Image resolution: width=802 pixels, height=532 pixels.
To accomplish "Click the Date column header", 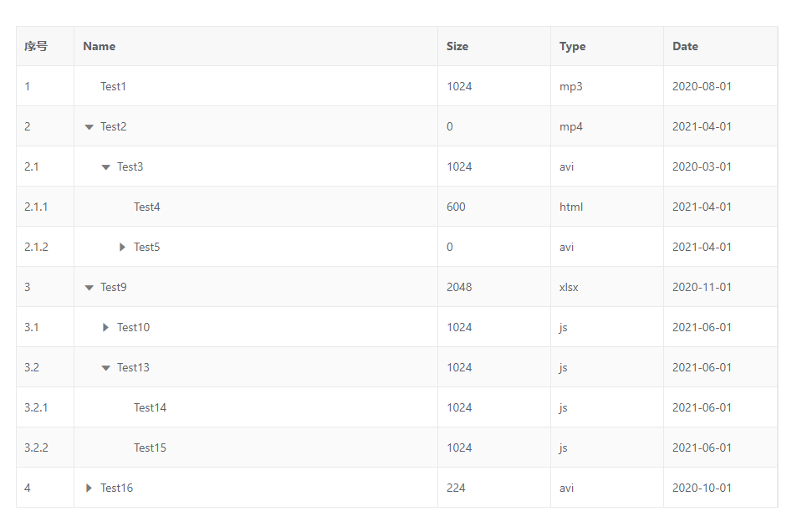I will click(685, 46).
